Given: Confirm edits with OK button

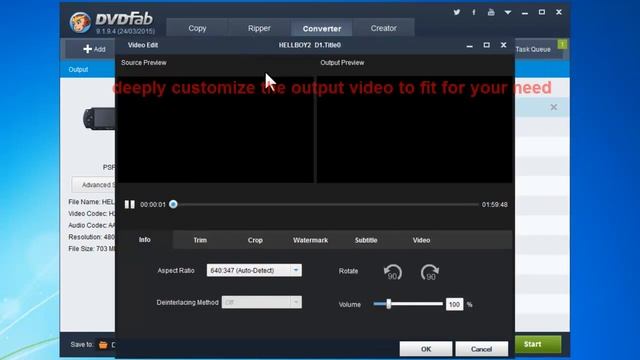Looking at the screenshot, I should click(x=426, y=349).
